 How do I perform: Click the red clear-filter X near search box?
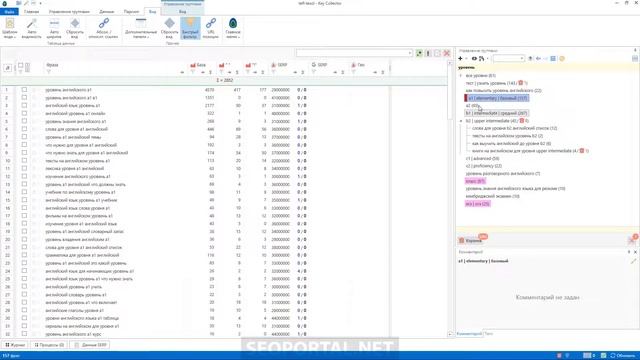click(447, 53)
